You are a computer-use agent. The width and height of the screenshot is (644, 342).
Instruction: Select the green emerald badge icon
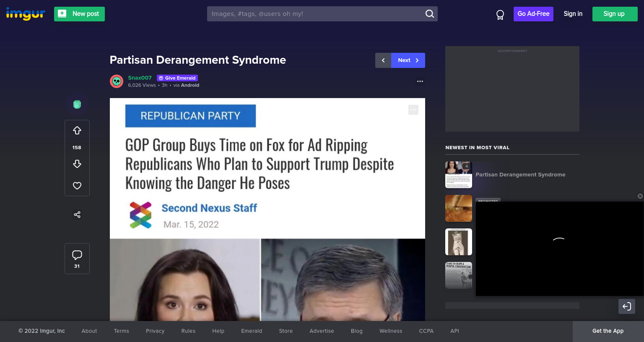(x=77, y=104)
